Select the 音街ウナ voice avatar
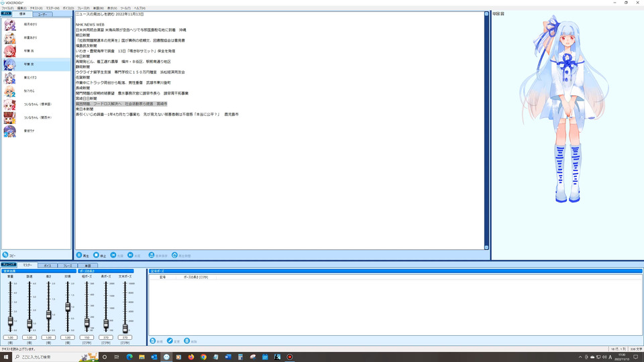Viewport: 644px width, 362px height. click(x=10, y=131)
